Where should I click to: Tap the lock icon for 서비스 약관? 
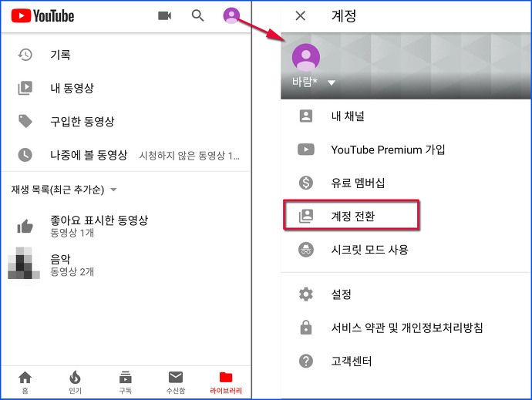click(x=306, y=328)
